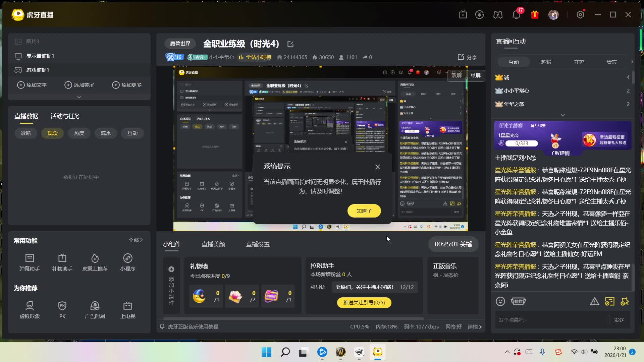The image size is (644, 362).
Task: Open the 直播美颜 tab
Action: (x=213, y=244)
